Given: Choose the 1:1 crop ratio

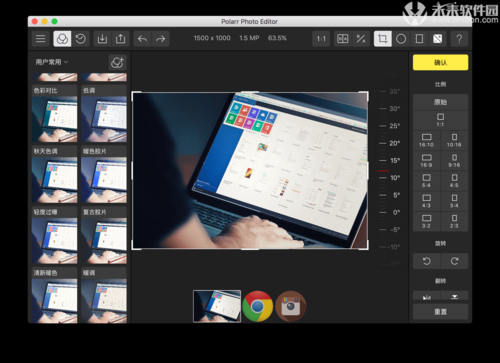Looking at the screenshot, I should point(440,120).
